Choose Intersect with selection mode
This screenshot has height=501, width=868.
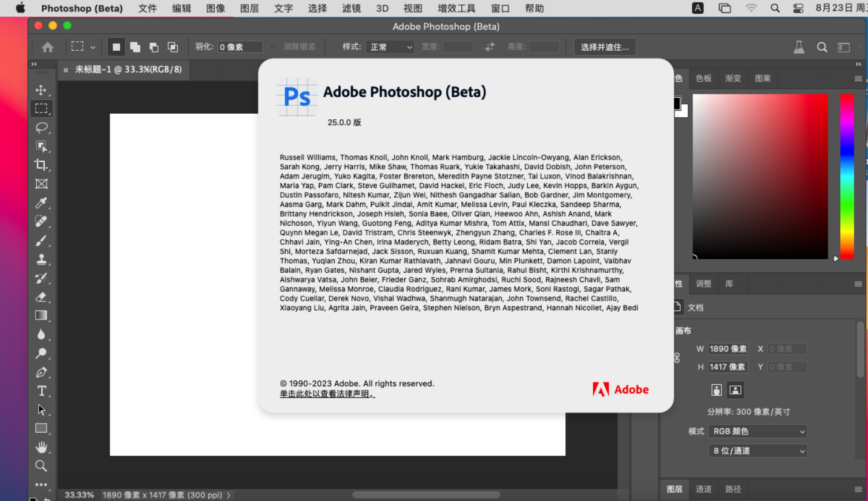pos(173,47)
